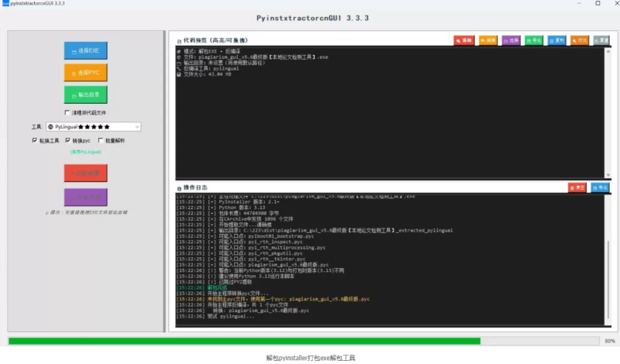Click the green progress bar
This screenshot has width=620, height=364.
pos(244,341)
